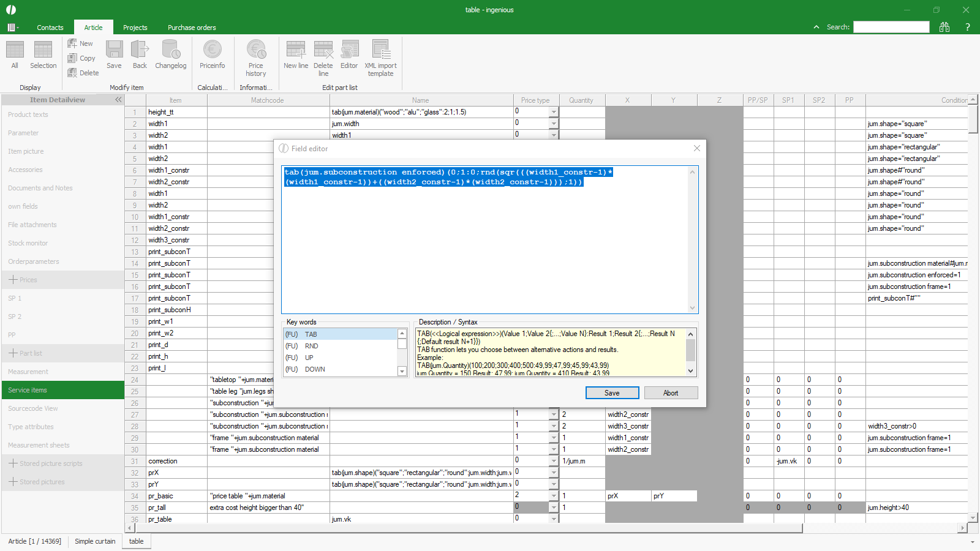Expand the Part list sidebar section
Image resolution: width=980 pixels, height=551 pixels.
13,353
